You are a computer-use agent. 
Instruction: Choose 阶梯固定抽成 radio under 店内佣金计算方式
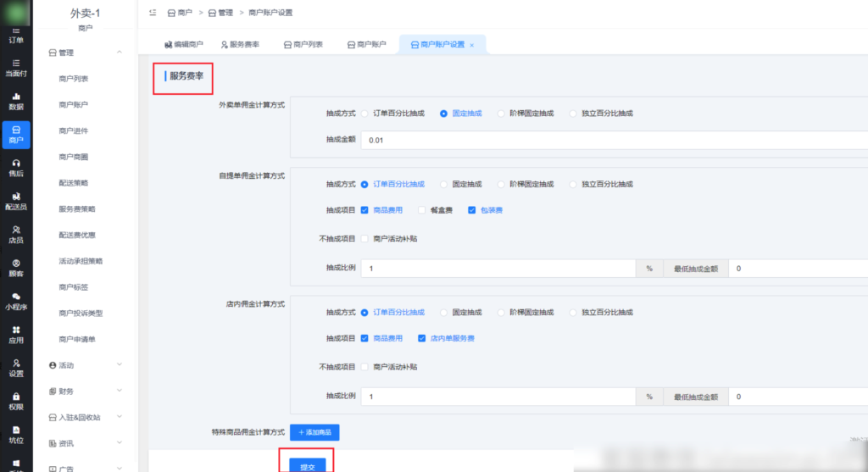[x=501, y=312]
